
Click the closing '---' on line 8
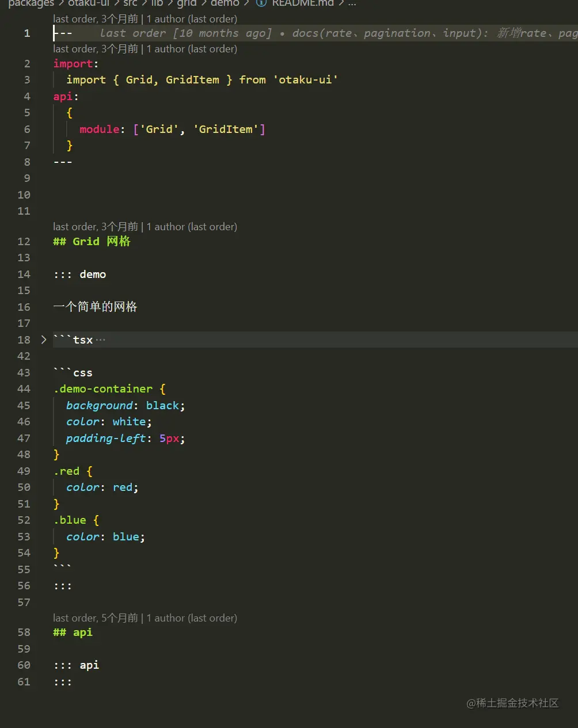[x=63, y=162]
